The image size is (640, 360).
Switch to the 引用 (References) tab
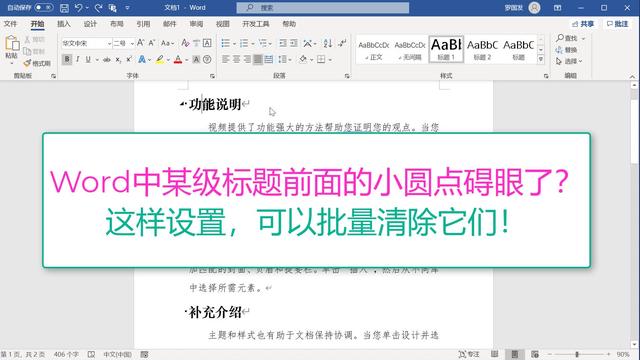tap(143, 24)
